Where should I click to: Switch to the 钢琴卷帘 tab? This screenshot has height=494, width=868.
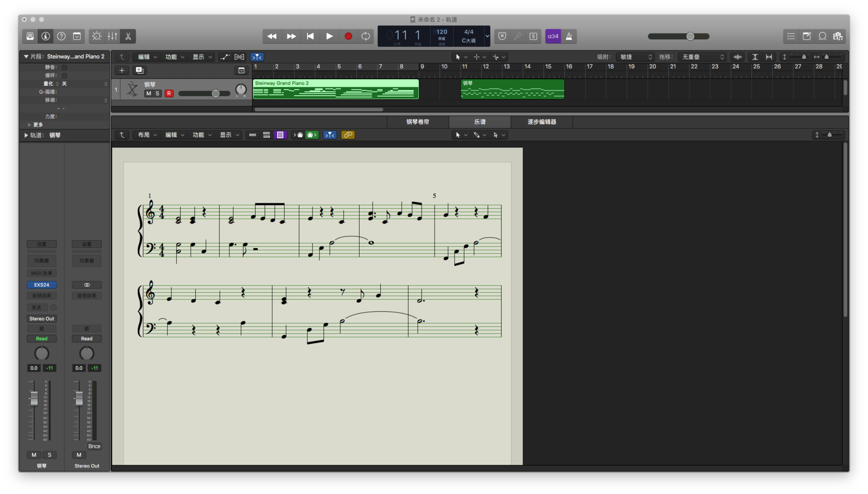click(x=418, y=122)
